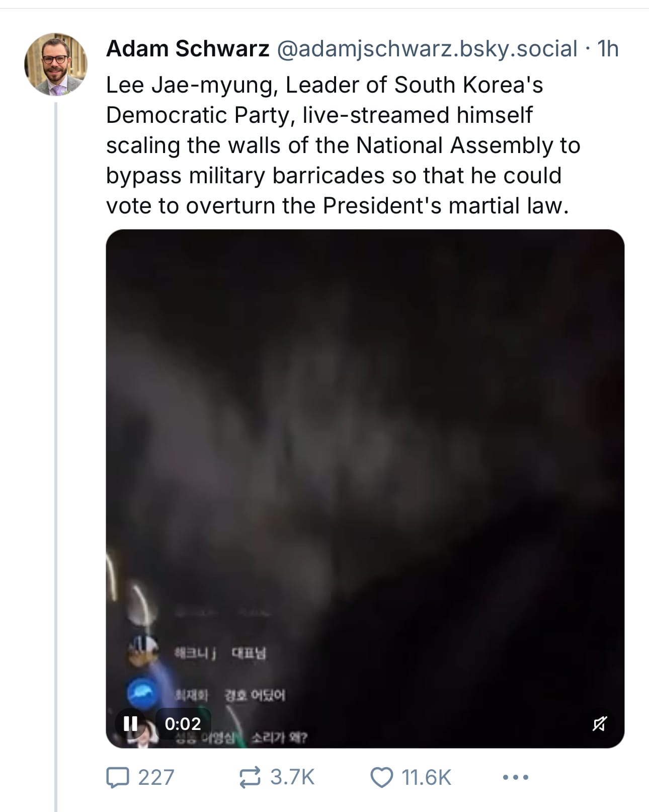Click the 0:02 video time indicator
This screenshot has width=649, height=812.
tap(183, 723)
